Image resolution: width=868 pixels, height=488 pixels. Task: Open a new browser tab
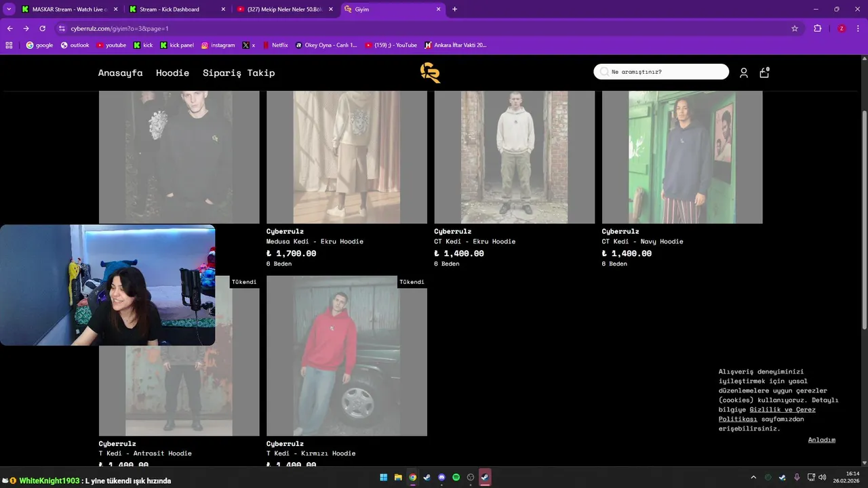[454, 9]
